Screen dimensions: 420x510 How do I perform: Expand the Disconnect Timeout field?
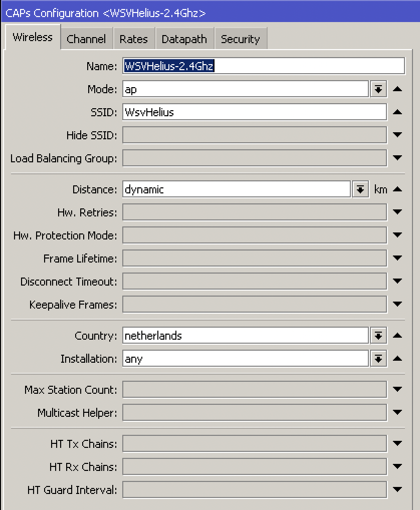pos(397,281)
